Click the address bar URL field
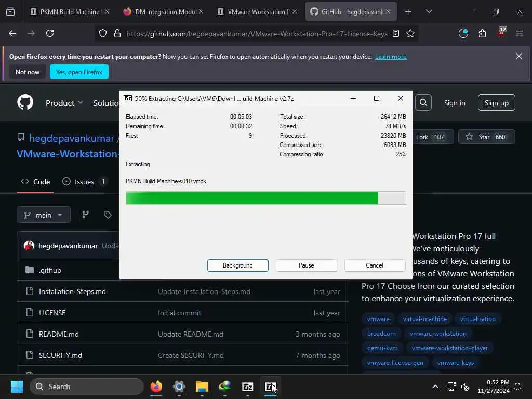This screenshot has height=399, width=532. click(257, 34)
